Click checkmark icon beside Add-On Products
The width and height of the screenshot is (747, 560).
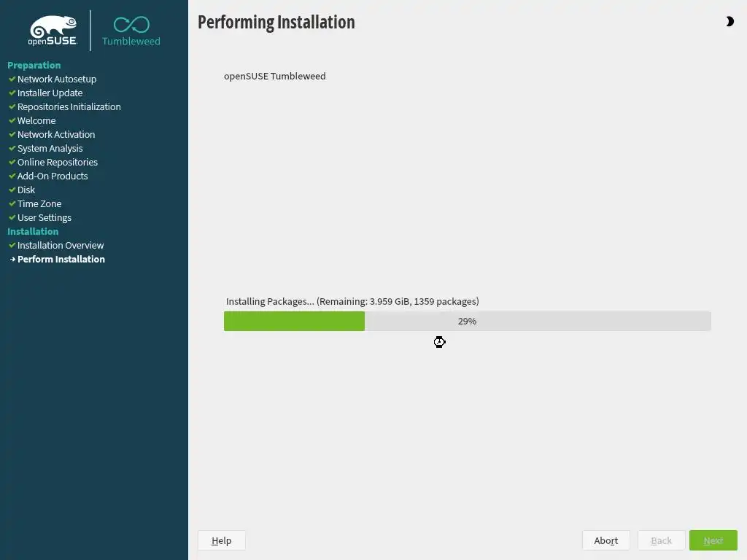click(12, 176)
